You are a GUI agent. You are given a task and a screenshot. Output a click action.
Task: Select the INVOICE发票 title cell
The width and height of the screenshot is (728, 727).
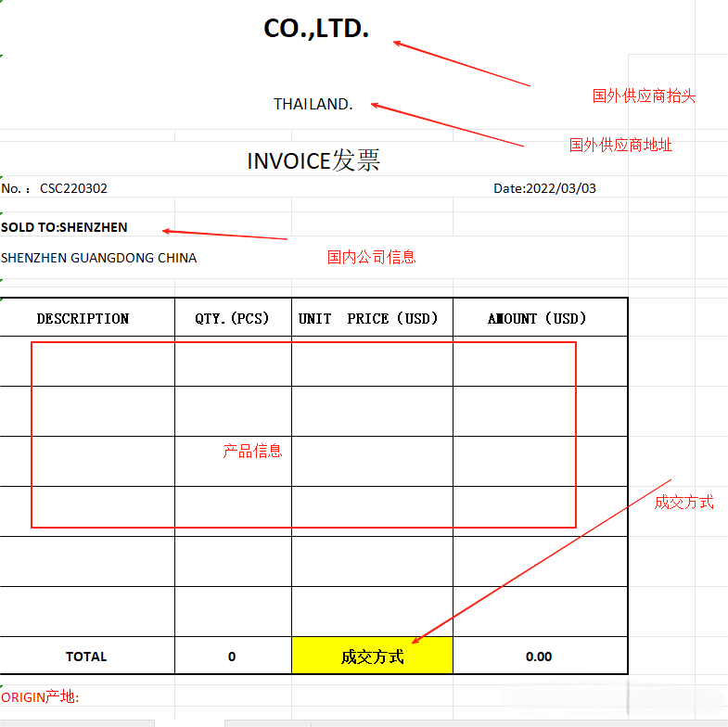click(x=313, y=160)
